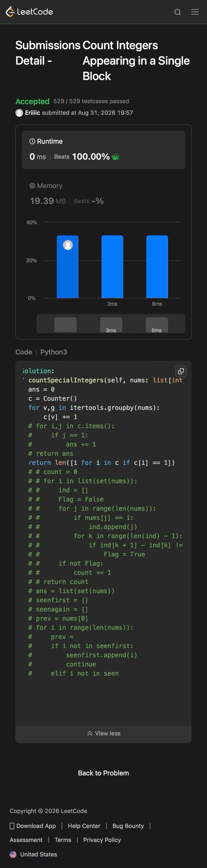Click 'Copyright © 2026 LeetCode' text

(48, 811)
